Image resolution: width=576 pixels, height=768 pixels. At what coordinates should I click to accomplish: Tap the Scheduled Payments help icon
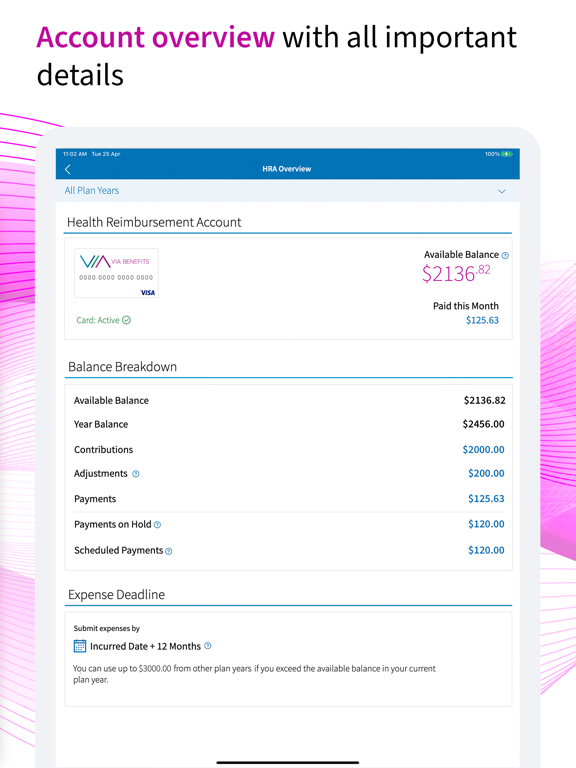pyautogui.click(x=168, y=551)
